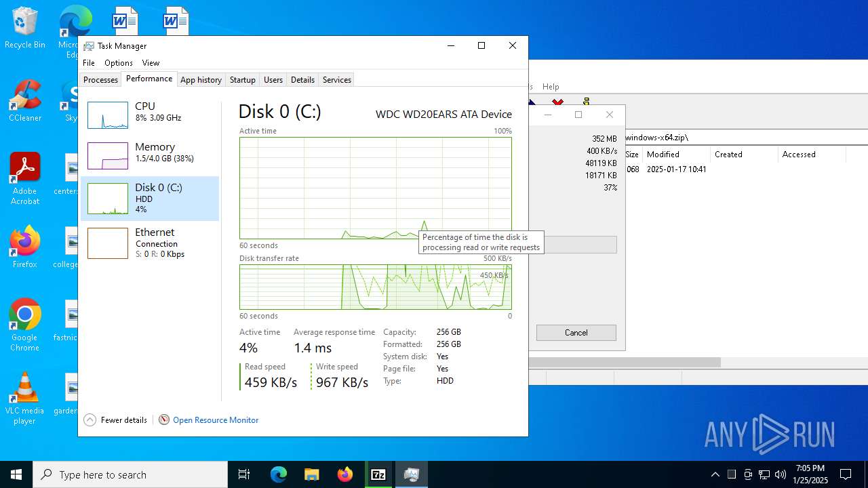
Task: Click the taskbar search box
Action: tap(130, 474)
